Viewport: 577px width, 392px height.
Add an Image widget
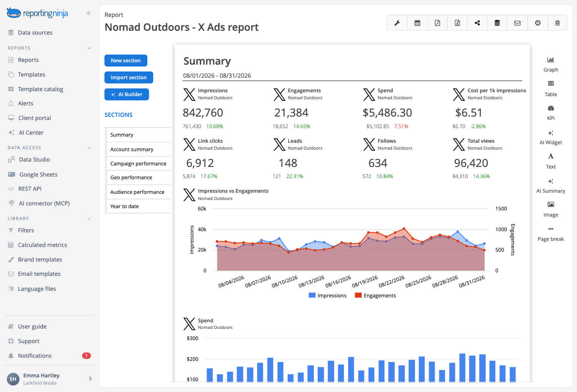point(551,210)
